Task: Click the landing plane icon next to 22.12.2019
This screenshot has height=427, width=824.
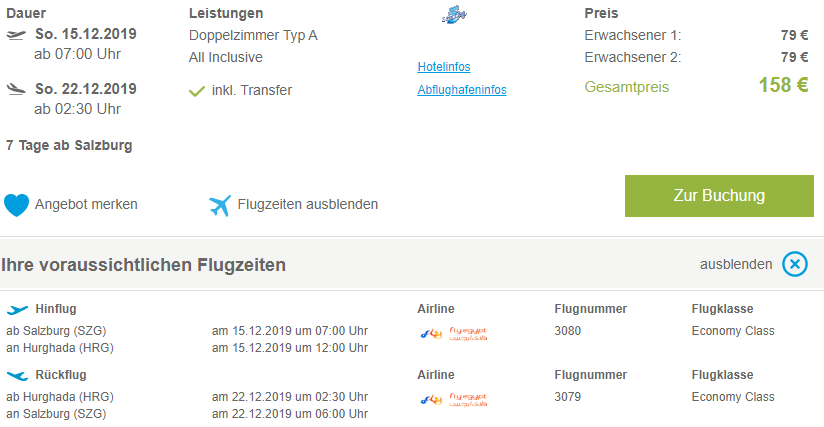Action: (x=16, y=89)
